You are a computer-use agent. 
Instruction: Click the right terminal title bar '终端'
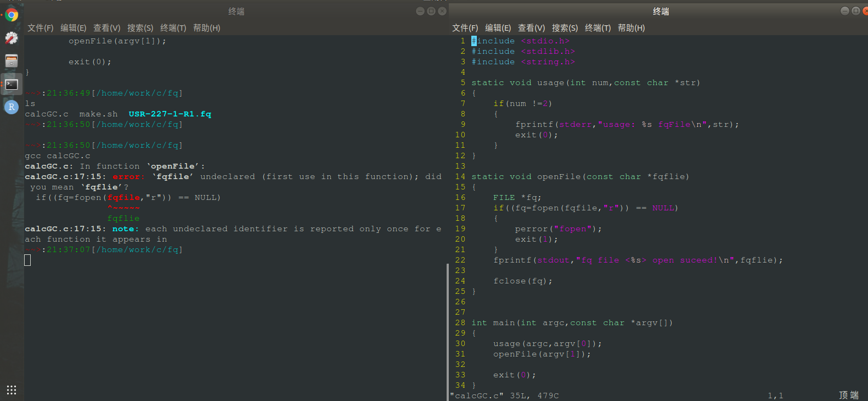[x=661, y=11]
